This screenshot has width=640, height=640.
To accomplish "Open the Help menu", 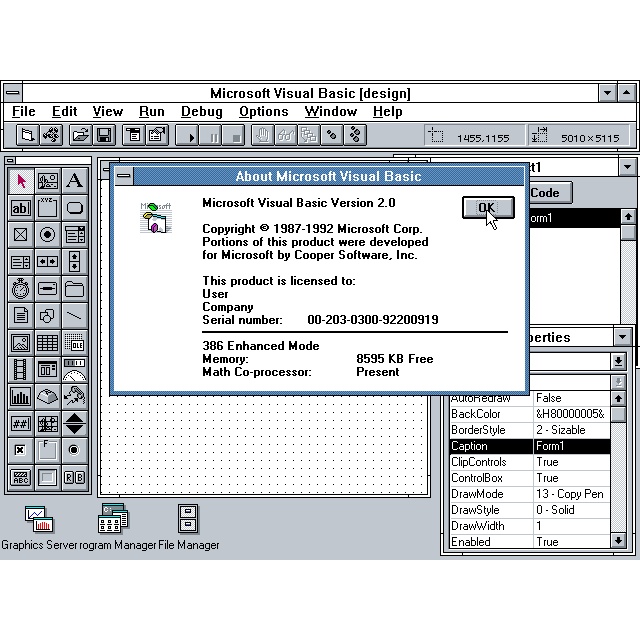I will tap(388, 111).
